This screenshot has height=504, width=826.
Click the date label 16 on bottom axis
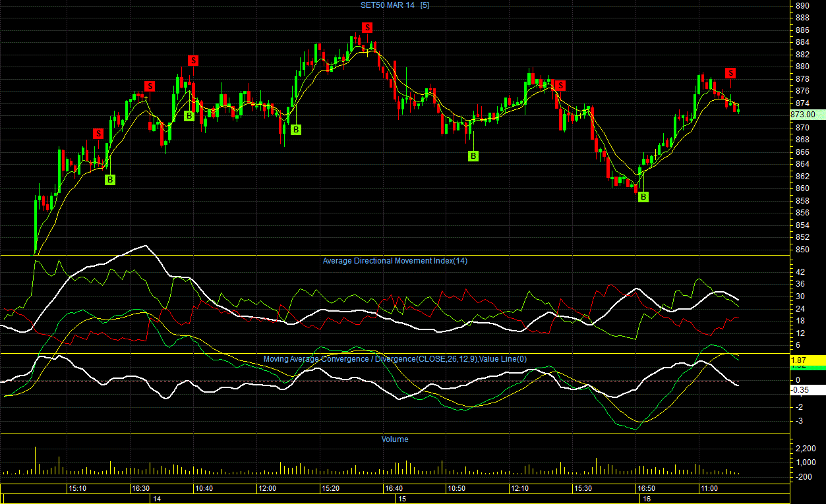pyautogui.click(x=646, y=499)
